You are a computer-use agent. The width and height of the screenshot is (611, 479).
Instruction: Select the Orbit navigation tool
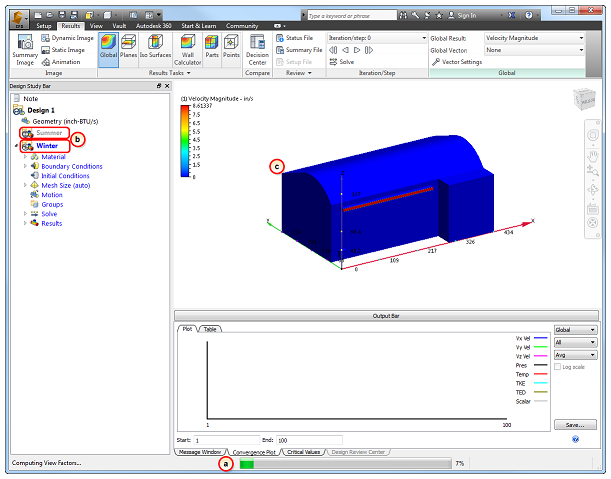592,190
